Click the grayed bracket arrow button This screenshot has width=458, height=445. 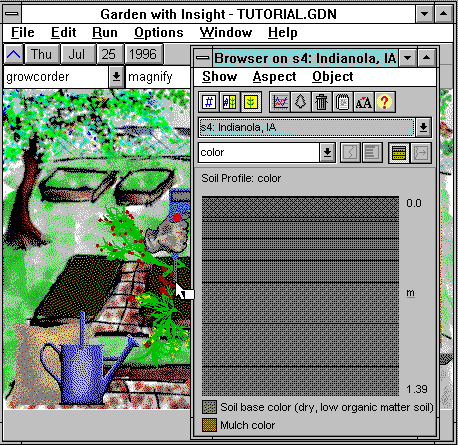pyautogui.click(x=421, y=153)
